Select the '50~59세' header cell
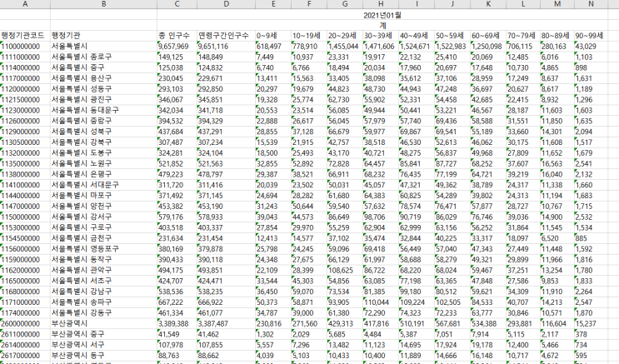 click(x=452, y=36)
